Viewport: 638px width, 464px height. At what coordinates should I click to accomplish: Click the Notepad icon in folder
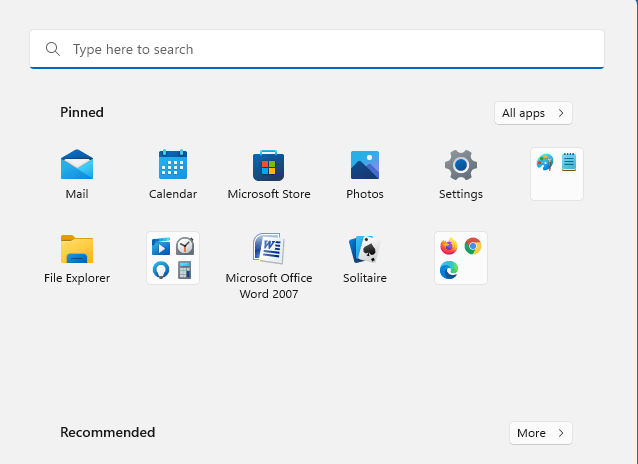(x=569, y=162)
